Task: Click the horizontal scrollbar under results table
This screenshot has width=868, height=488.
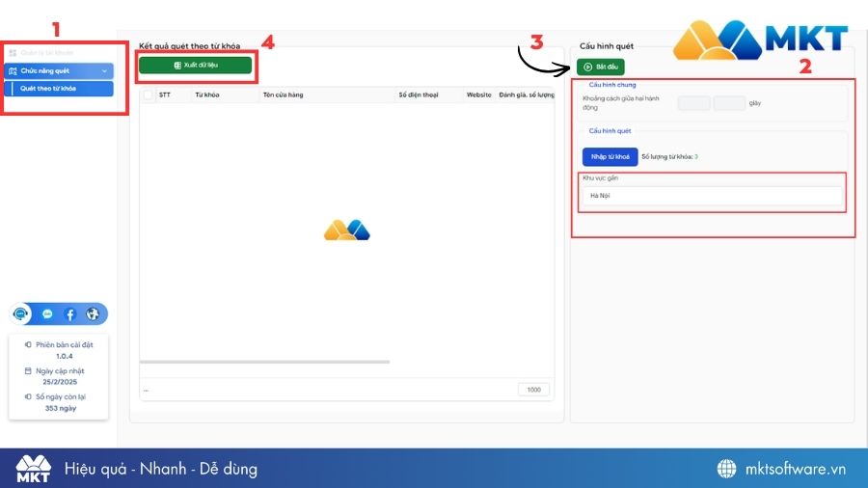Action: pyautogui.click(x=265, y=362)
